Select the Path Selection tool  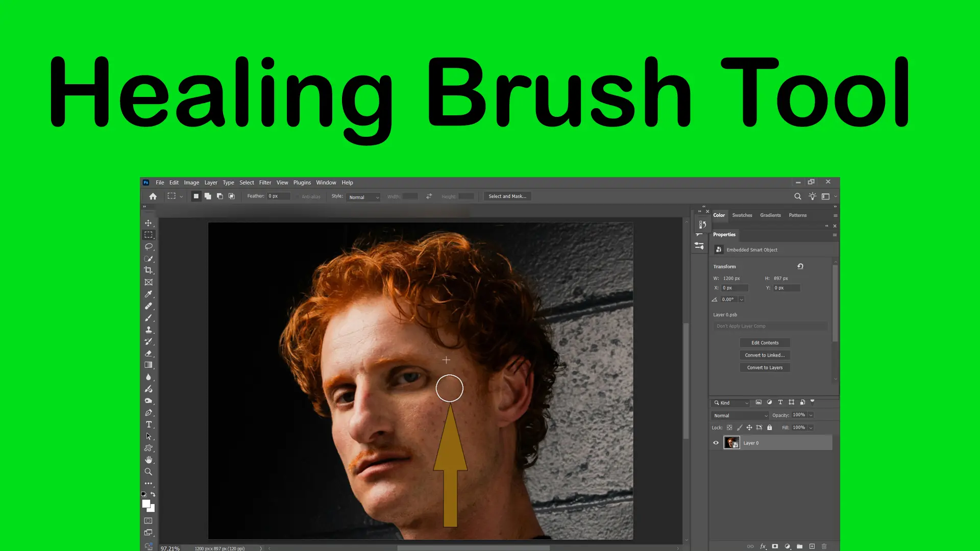coord(149,436)
